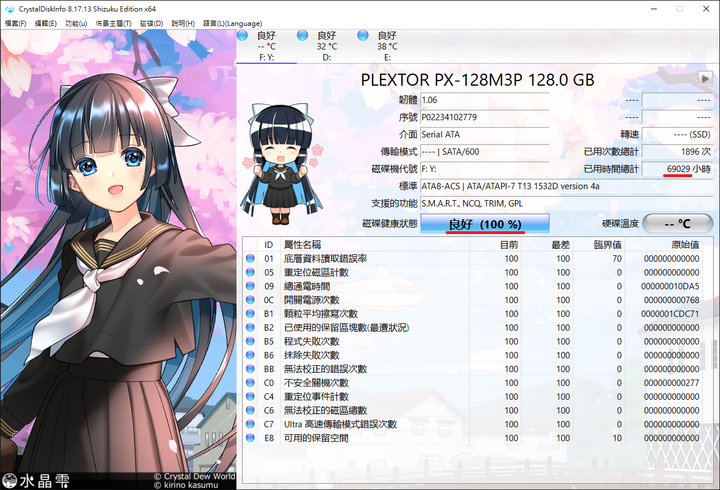This screenshot has width=720, height=490.
Task: Click the firmware field showing 1.06
Action: pyautogui.click(x=484, y=100)
